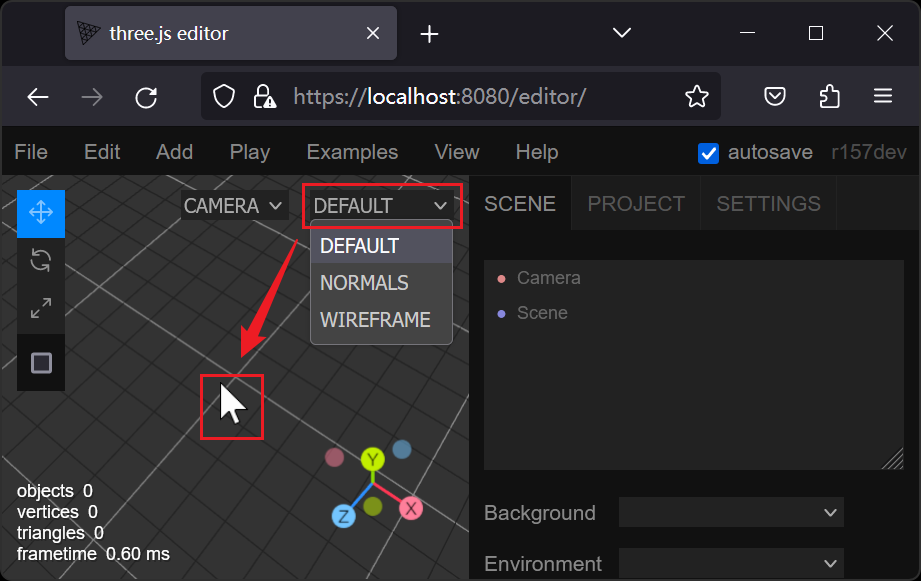Switch to the PROJECT tab
Screen dimensions: 921x581
tap(635, 203)
